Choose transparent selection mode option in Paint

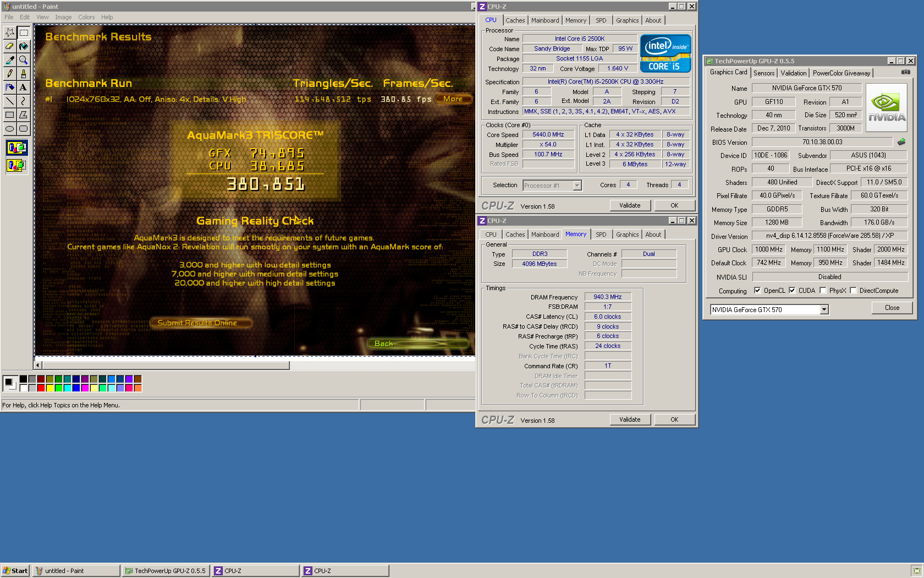point(16,165)
